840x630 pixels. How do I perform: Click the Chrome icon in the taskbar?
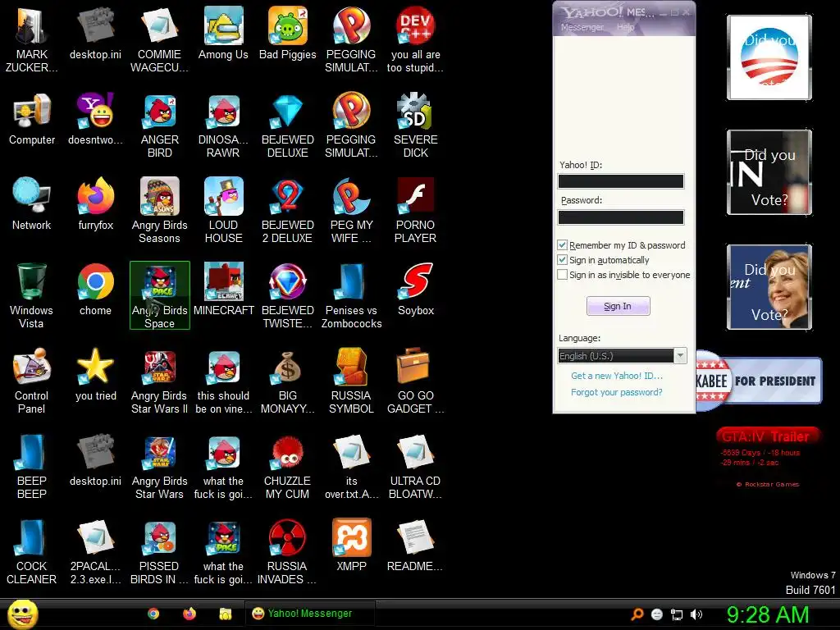click(153, 614)
